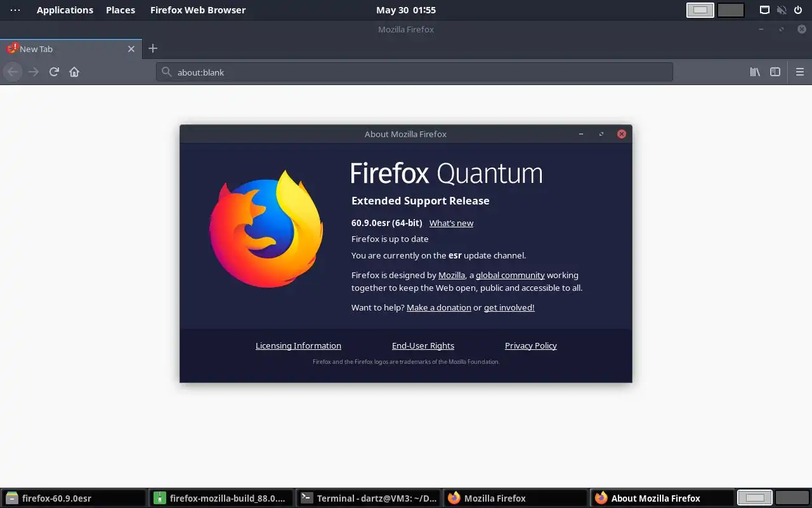The image size is (812, 508).
Task: Click the about:blank address bar
Action: (414, 72)
